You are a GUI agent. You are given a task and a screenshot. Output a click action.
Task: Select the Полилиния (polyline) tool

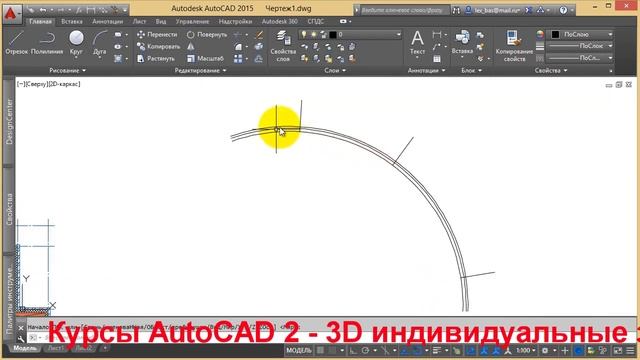(x=47, y=42)
